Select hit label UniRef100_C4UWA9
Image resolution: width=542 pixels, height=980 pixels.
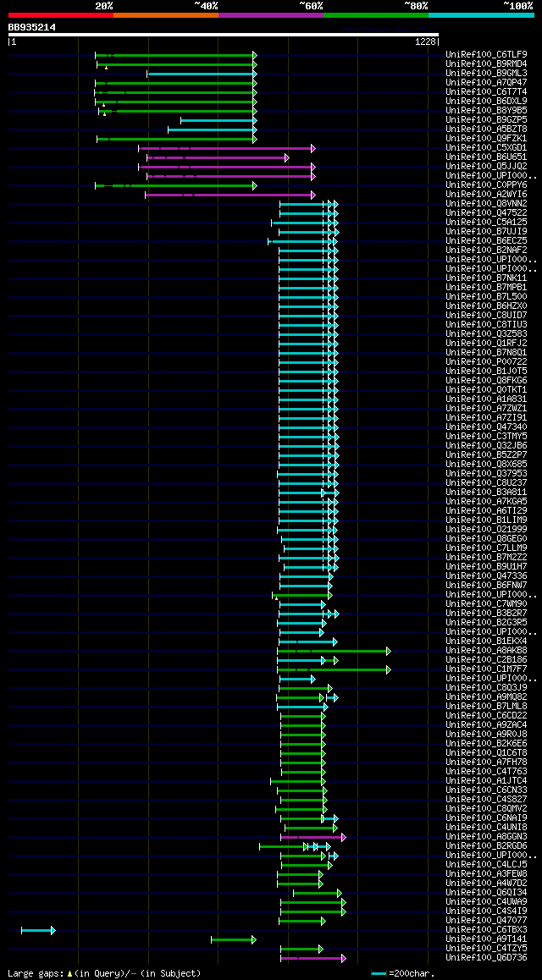tap(486, 901)
